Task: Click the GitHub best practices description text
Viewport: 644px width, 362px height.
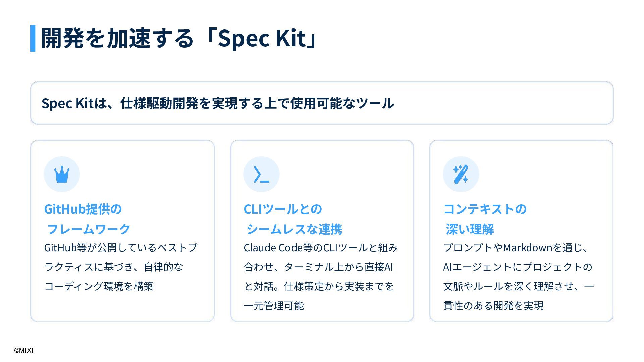Action: 121,267
